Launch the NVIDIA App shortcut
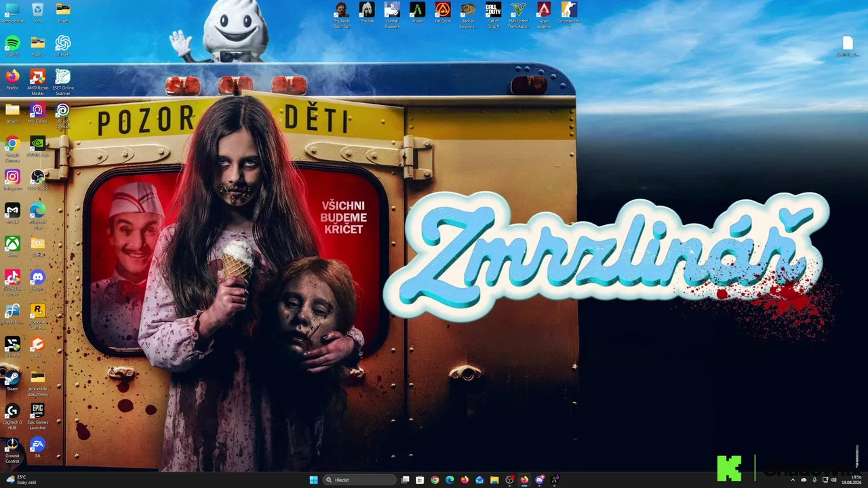This screenshot has width=868, height=488. 37,146
